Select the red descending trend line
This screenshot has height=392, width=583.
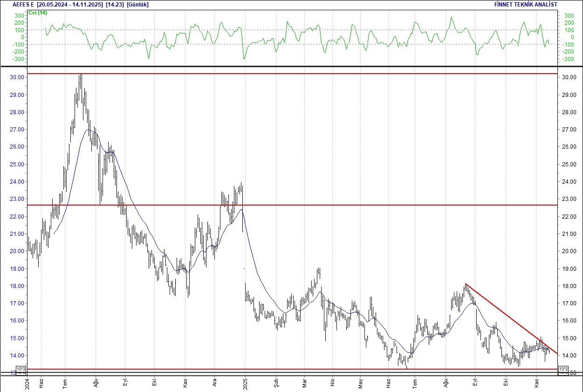508,316
